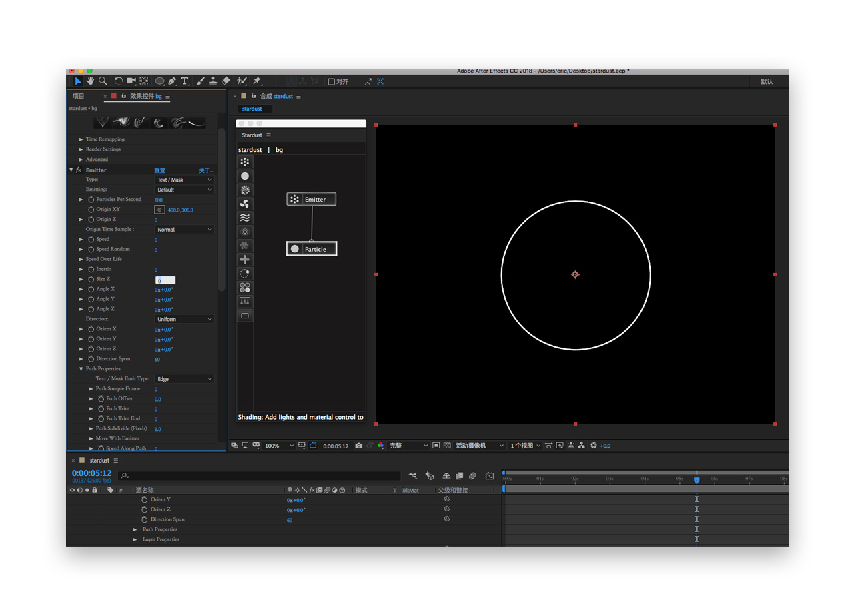This screenshot has width=854, height=616.
Task: Select the Puppet Pin tool
Action: [257, 81]
